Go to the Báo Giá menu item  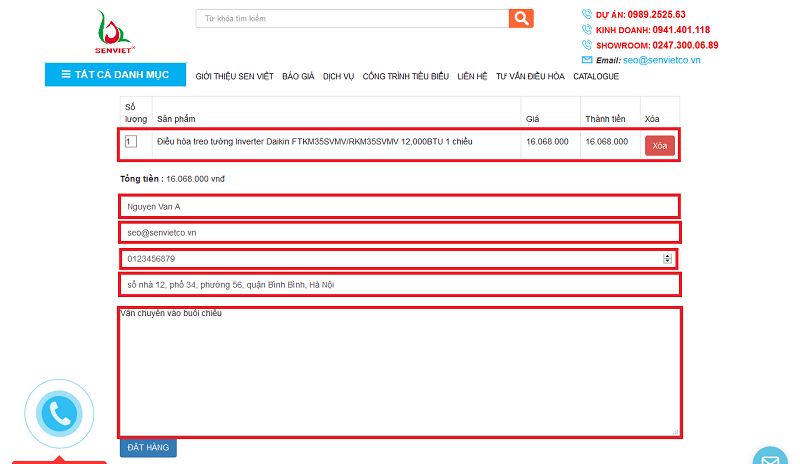point(298,76)
